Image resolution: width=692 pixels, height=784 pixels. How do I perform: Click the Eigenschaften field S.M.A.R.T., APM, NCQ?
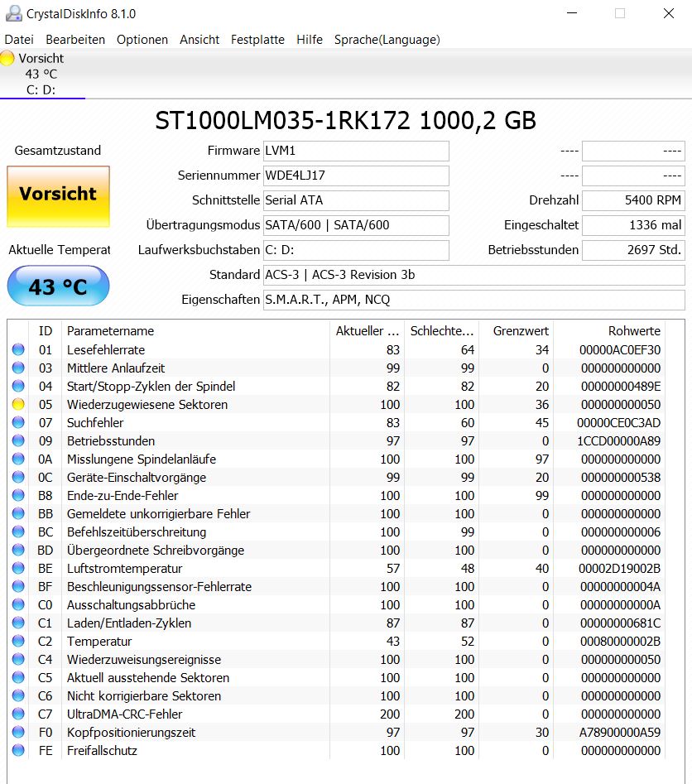tap(474, 300)
